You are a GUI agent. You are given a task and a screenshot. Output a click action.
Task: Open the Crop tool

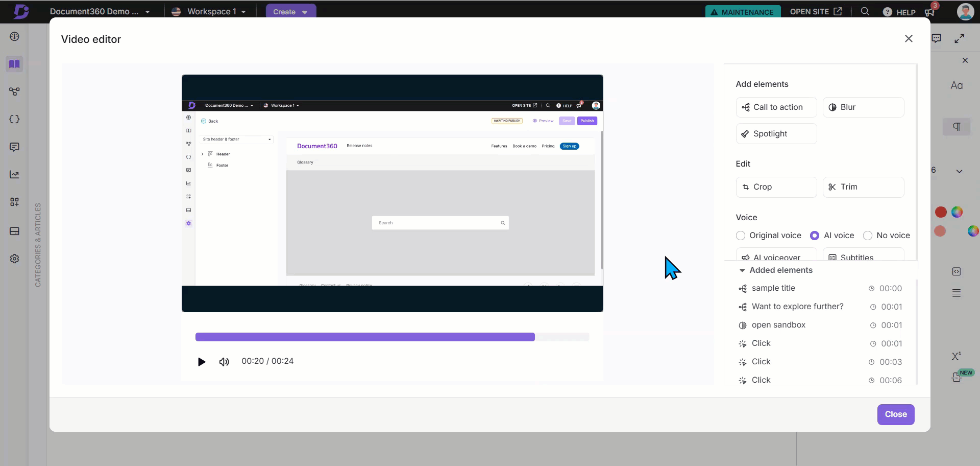[x=776, y=187]
